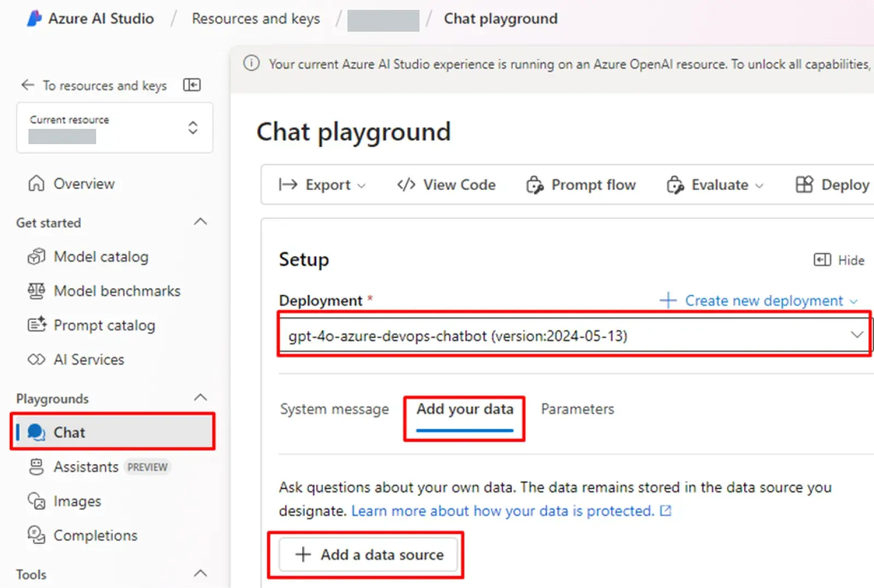Click the PREVIEW badge next to Assistants

coord(147,467)
